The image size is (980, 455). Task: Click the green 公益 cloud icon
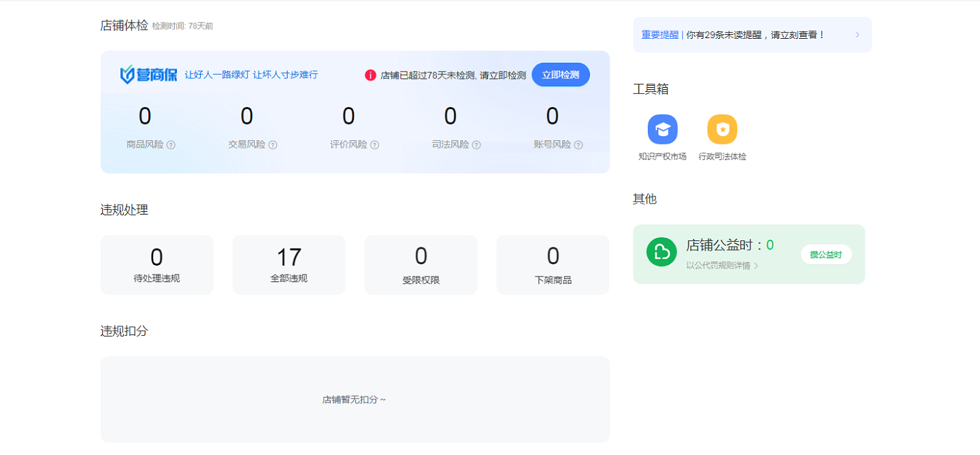pyautogui.click(x=661, y=252)
